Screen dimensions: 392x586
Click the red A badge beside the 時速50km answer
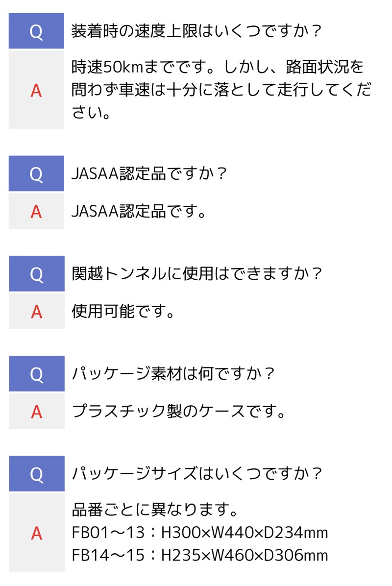(x=36, y=90)
